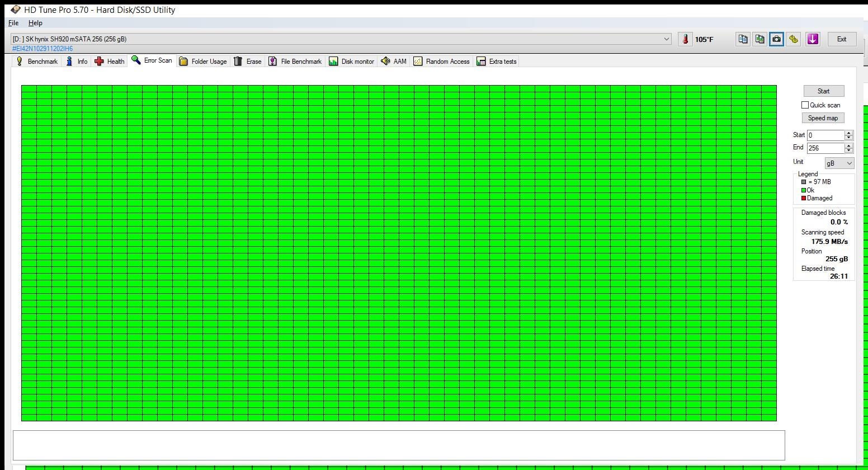
Task: Click the 105°F temperature reading
Action: 704,39
